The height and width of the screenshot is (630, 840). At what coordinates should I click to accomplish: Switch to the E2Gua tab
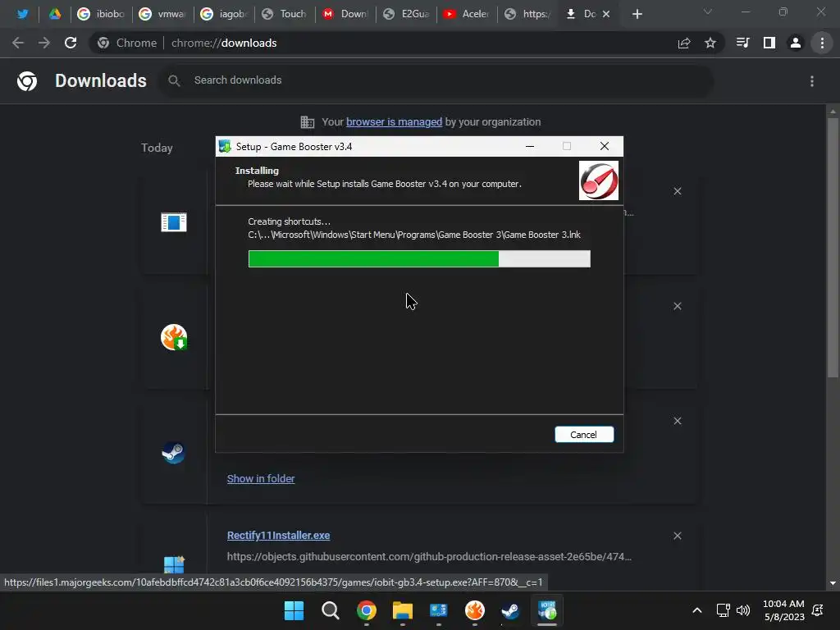coord(407,14)
